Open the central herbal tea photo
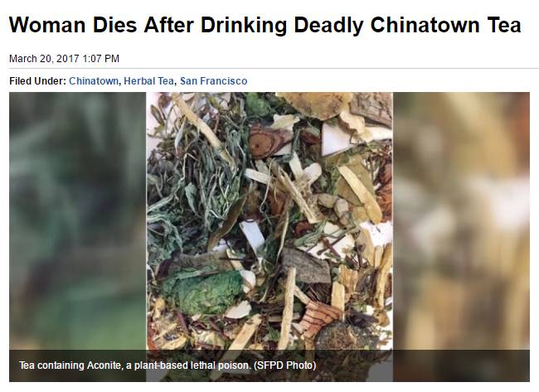 [269, 221]
